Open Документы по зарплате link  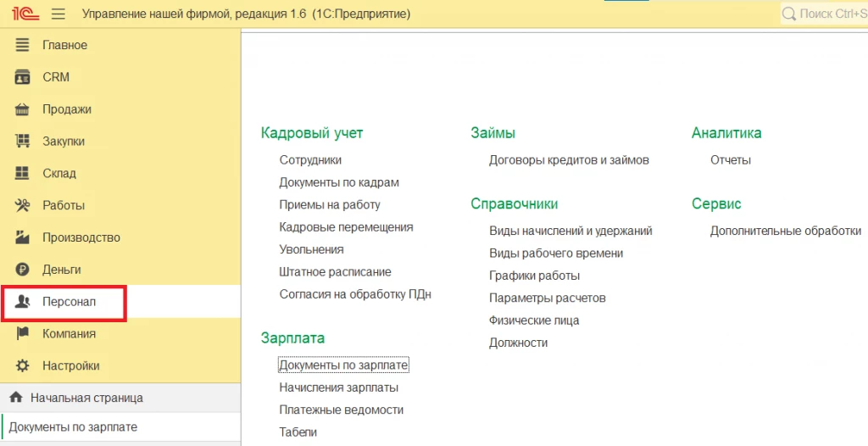(x=343, y=365)
